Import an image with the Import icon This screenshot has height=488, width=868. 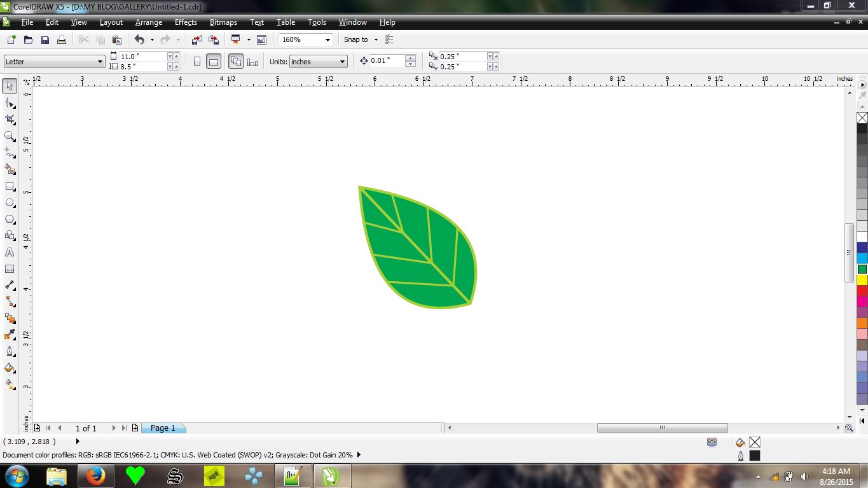[x=196, y=39]
